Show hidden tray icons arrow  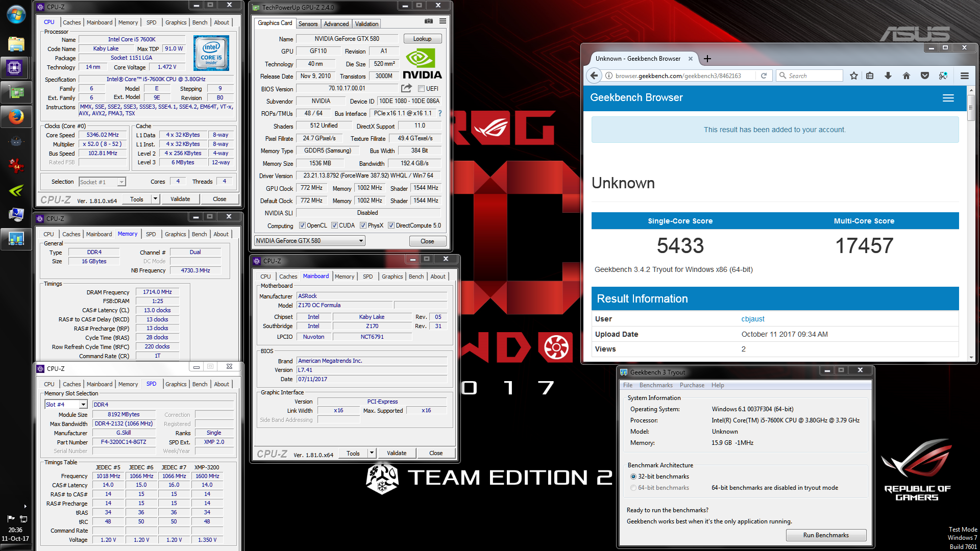[x=25, y=507]
